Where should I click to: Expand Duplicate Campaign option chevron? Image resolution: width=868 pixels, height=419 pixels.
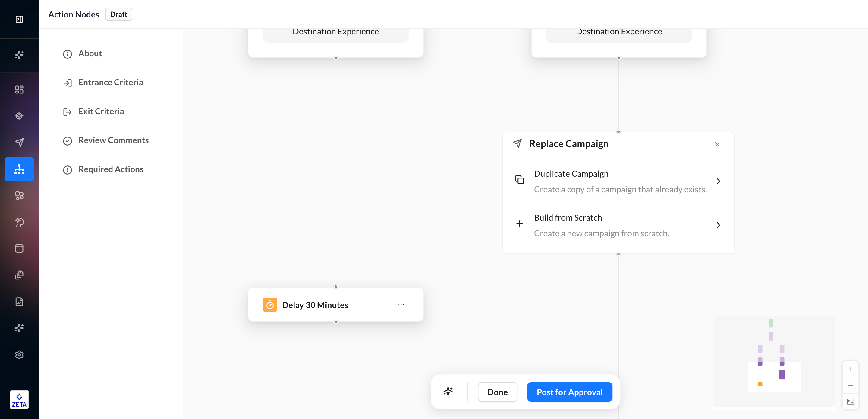click(718, 181)
